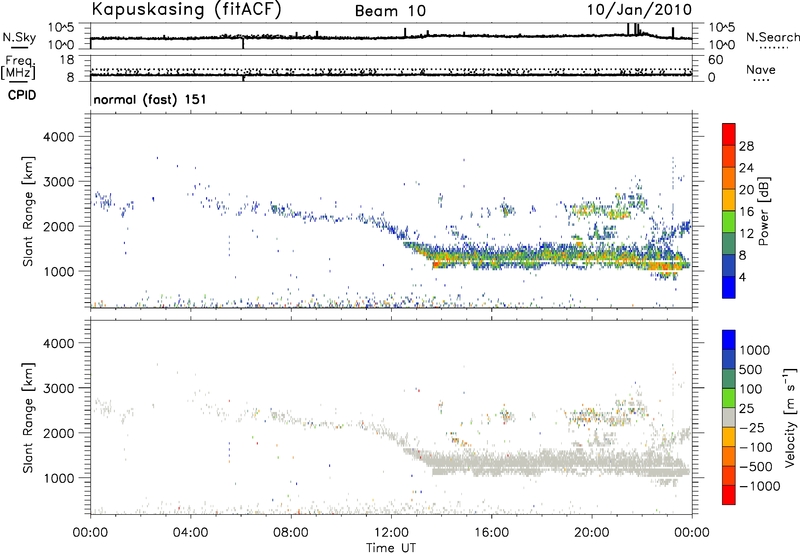The height and width of the screenshot is (554, 800).
Task: Click the solid line sample under "N.Sky"
Action: 19,47
